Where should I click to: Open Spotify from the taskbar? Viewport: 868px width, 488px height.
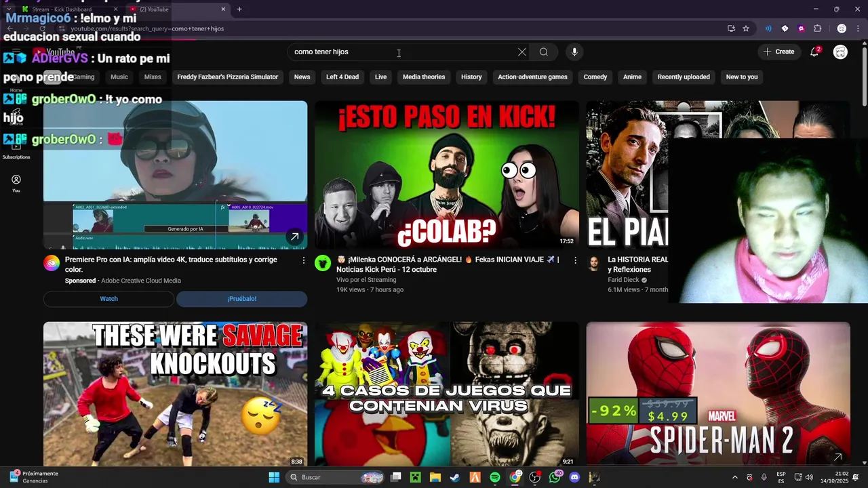click(x=495, y=477)
